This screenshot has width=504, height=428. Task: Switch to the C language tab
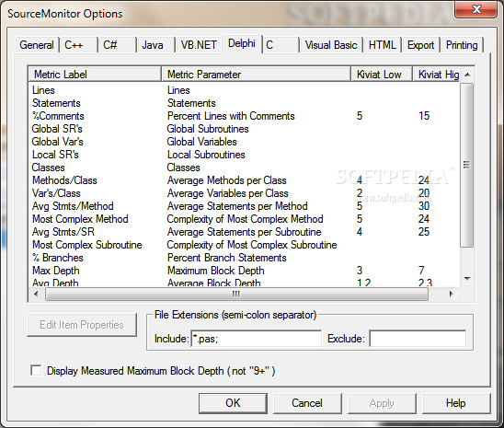point(281,45)
